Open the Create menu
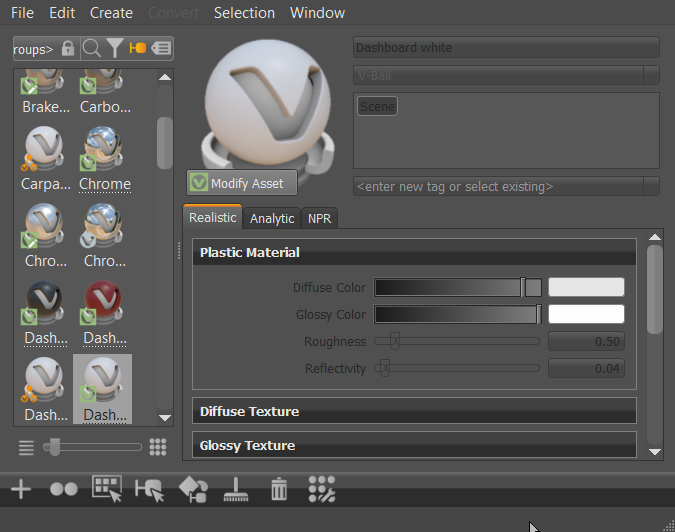 [x=111, y=13]
